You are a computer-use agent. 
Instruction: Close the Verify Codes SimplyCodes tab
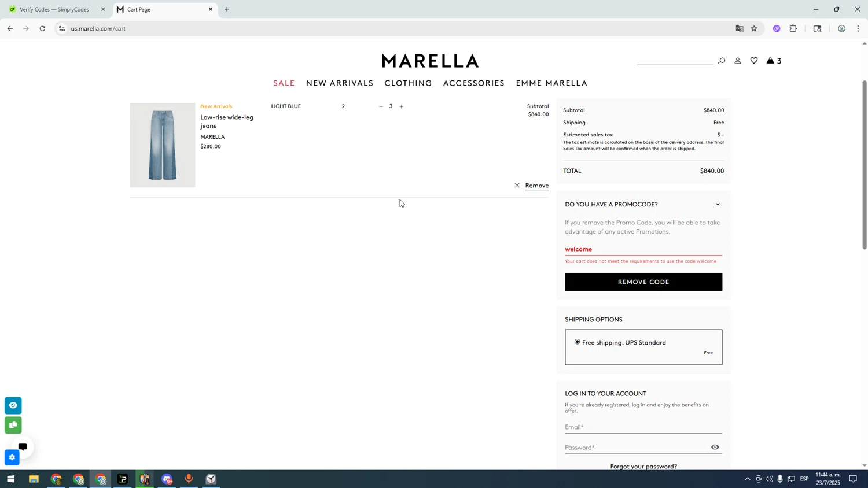[103, 9]
